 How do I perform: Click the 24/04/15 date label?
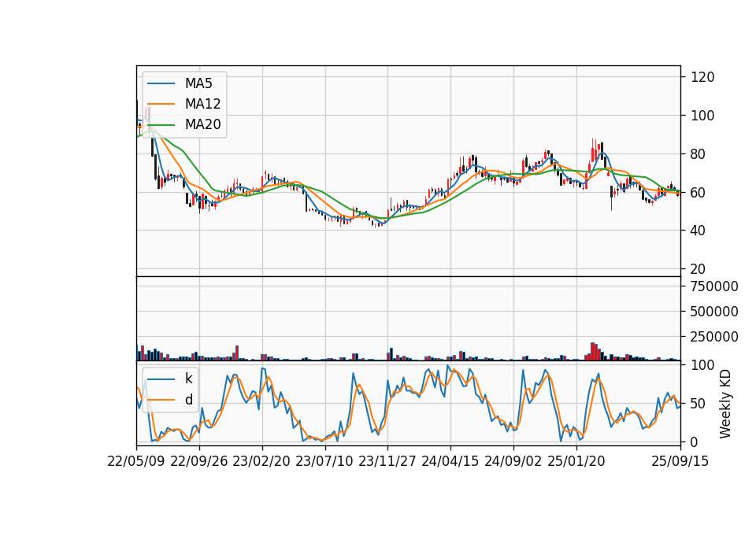click(x=450, y=461)
